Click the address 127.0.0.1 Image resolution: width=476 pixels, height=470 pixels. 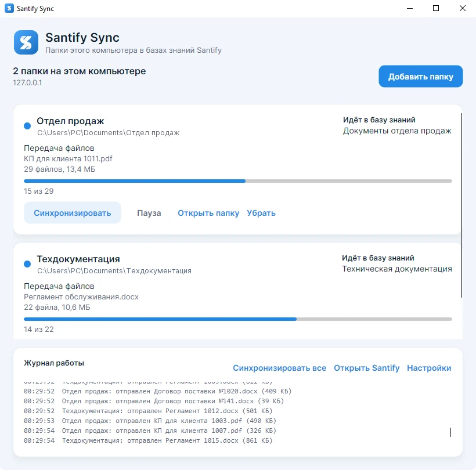point(27,82)
